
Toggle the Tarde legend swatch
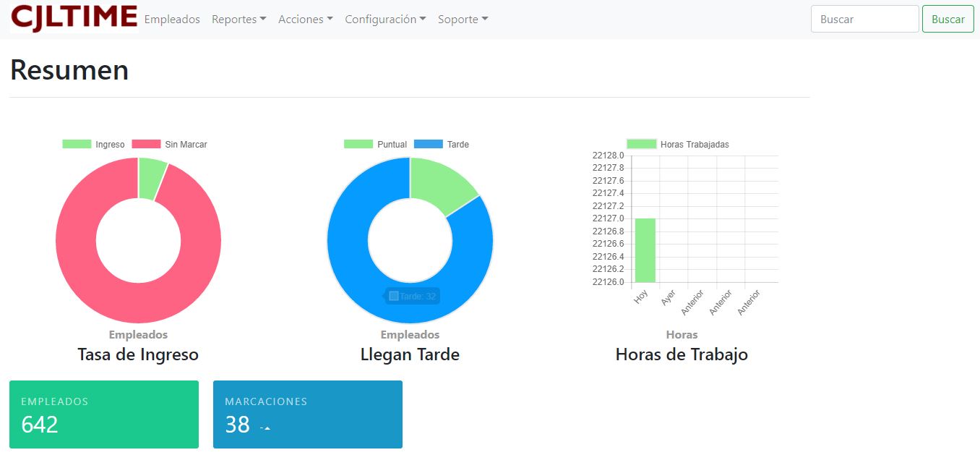[442, 145]
